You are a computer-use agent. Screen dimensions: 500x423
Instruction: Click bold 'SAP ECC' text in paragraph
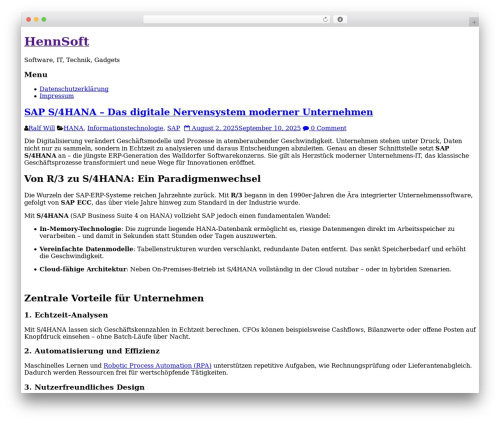[76, 203]
